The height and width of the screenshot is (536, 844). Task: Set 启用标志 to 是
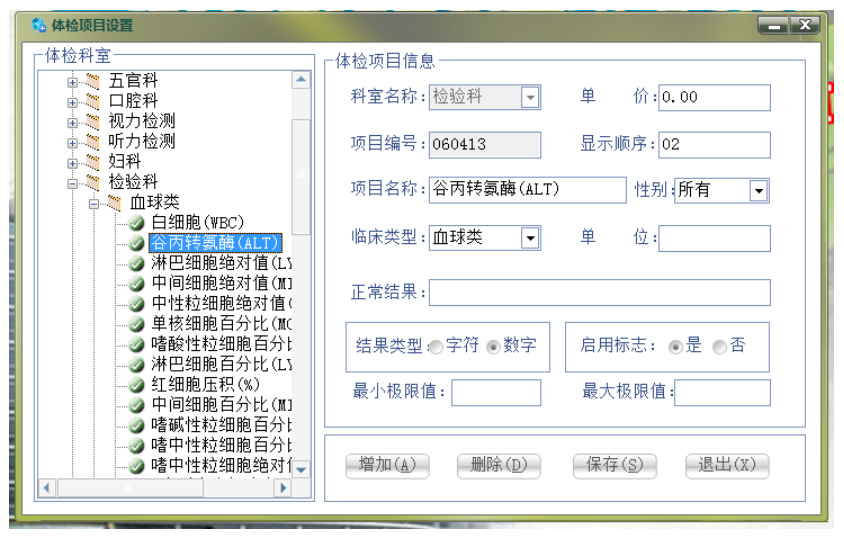pos(675,347)
